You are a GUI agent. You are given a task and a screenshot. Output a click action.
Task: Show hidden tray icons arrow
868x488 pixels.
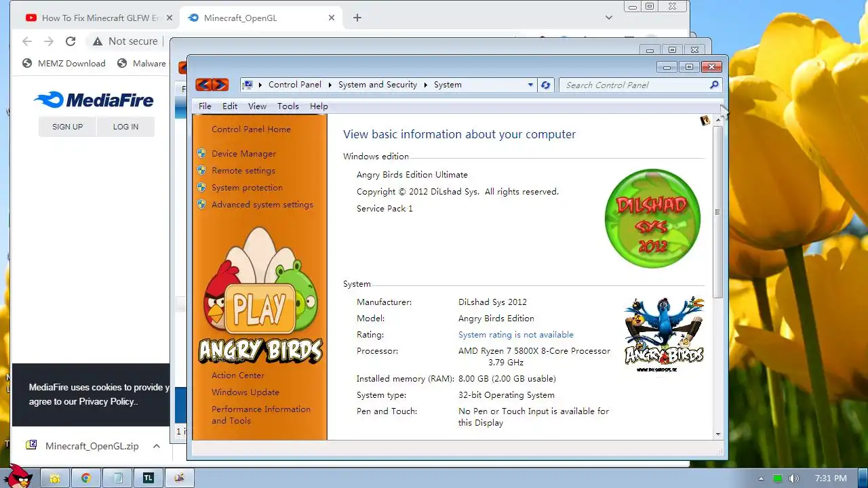click(761, 479)
